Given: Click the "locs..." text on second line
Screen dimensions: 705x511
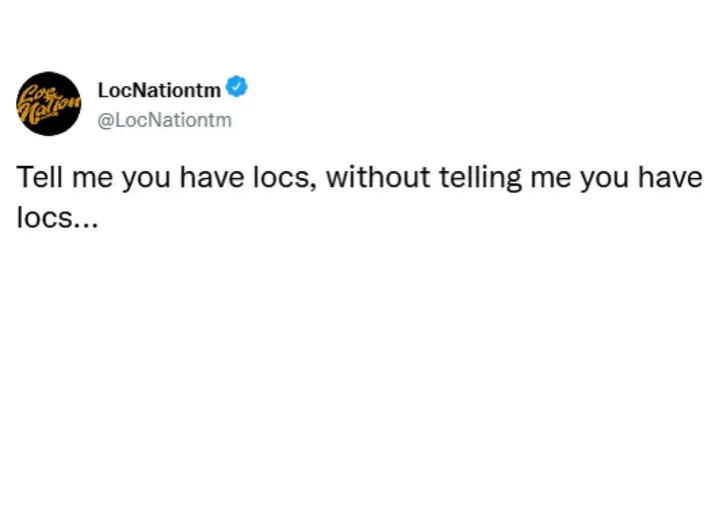Looking at the screenshot, I should click(x=57, y=218).
